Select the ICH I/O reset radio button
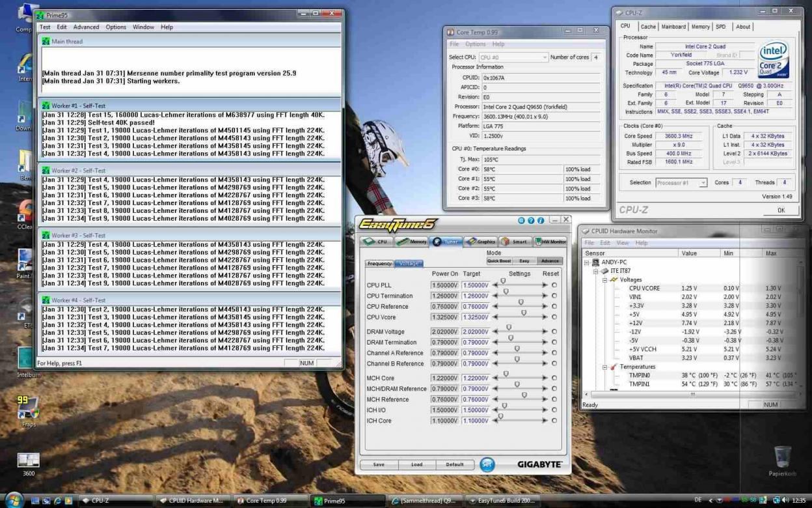812x508 pixels. 554,410
